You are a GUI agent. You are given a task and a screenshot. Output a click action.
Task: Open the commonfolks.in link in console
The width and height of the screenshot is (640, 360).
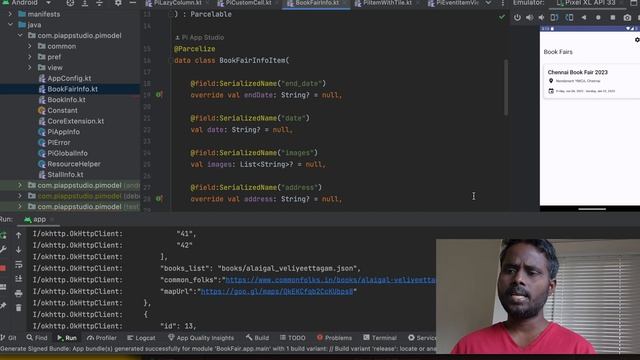point(330,280)
